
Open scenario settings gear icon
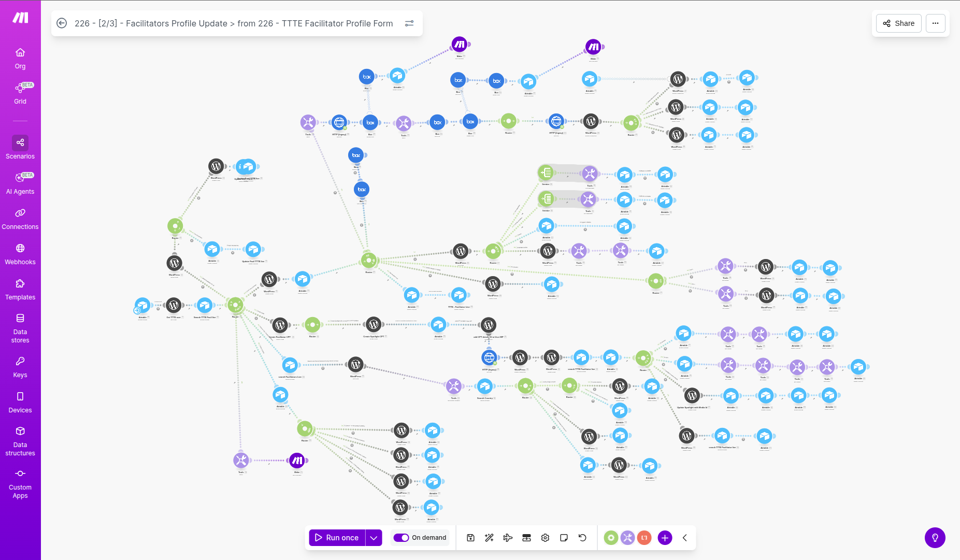(x=545, y=538)
